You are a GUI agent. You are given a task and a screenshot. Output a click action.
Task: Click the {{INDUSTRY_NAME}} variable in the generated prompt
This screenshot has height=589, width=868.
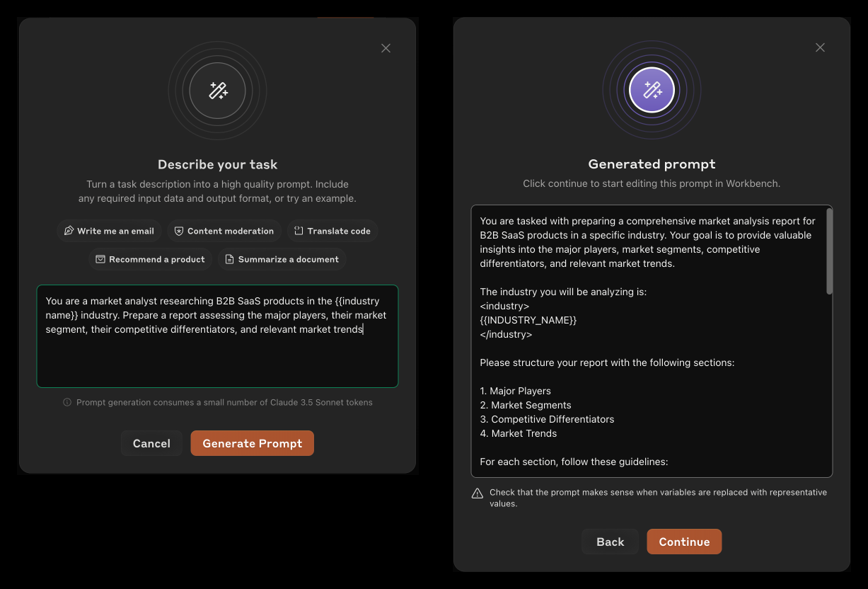point(528,320)
